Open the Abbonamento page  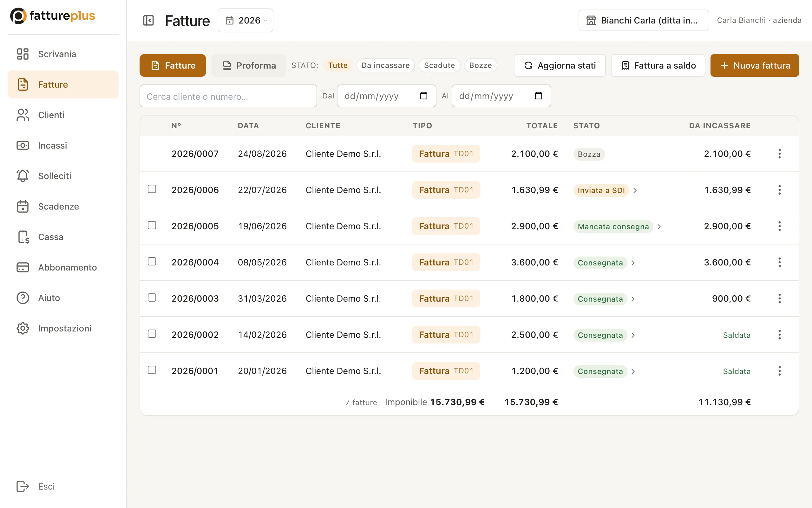[63, 267]
